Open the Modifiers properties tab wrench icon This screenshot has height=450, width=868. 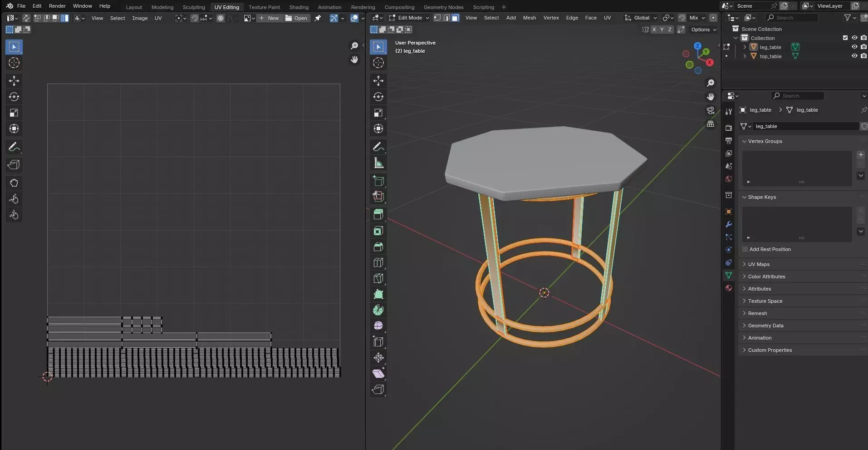coord(729,224)
